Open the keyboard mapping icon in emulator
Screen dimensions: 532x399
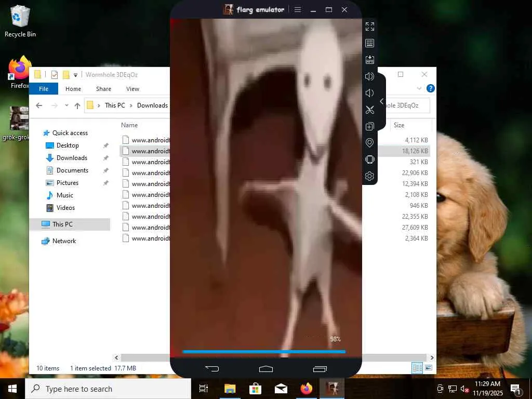point(370,43)
